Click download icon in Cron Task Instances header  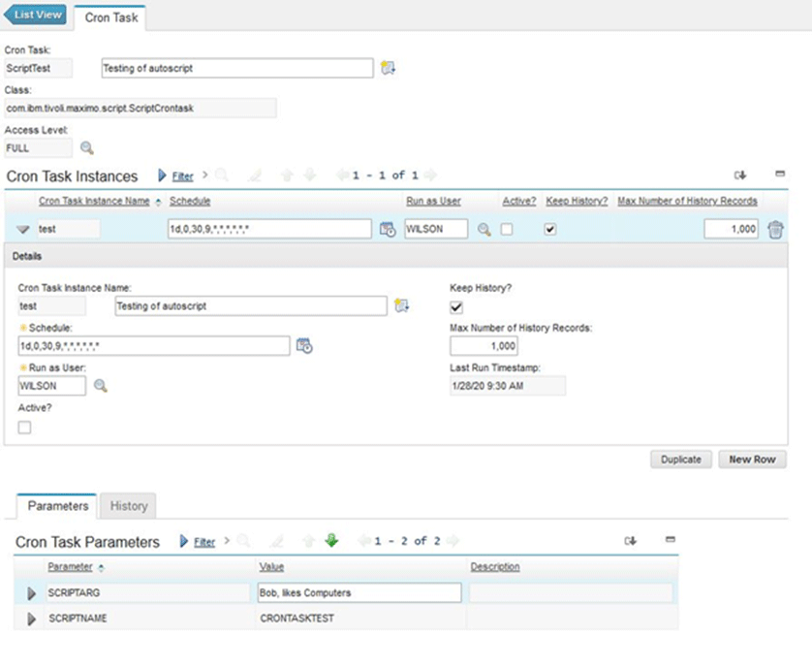point(740,175)
